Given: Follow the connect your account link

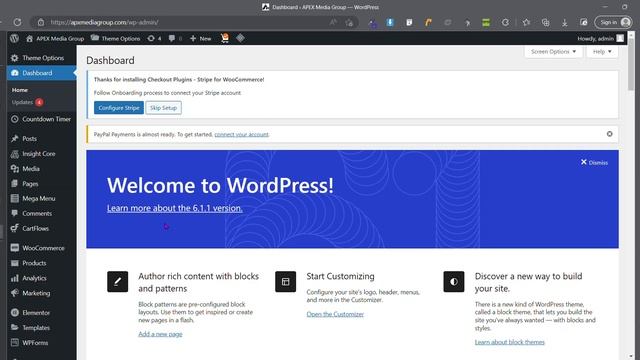Looking at the screenshot, I should [241, 134].
